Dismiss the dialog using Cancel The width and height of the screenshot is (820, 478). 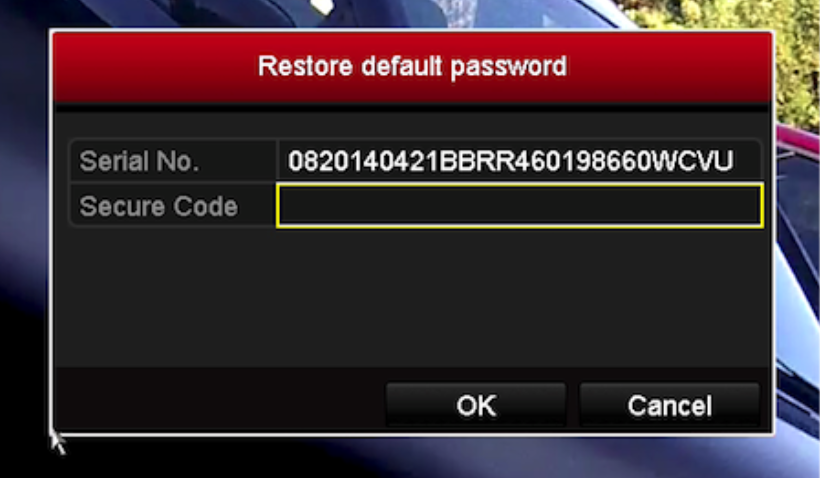pyautogui.click(x=669, y=405)
